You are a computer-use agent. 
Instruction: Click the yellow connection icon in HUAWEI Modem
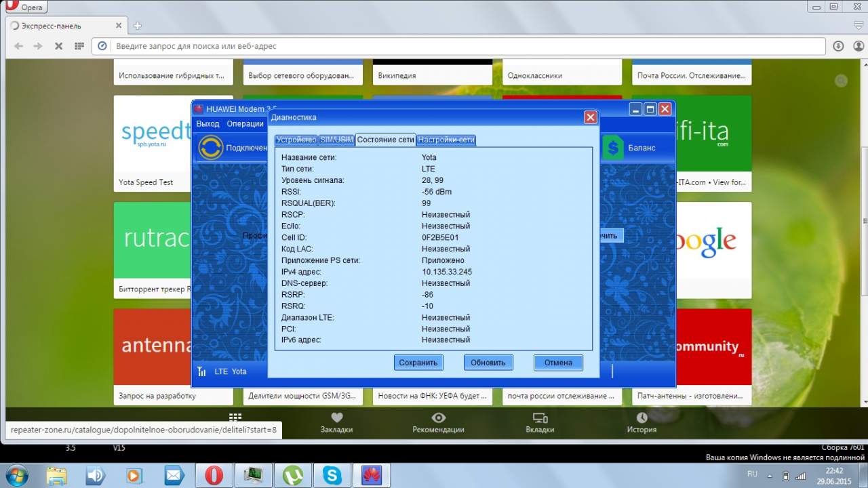[211, 148]
